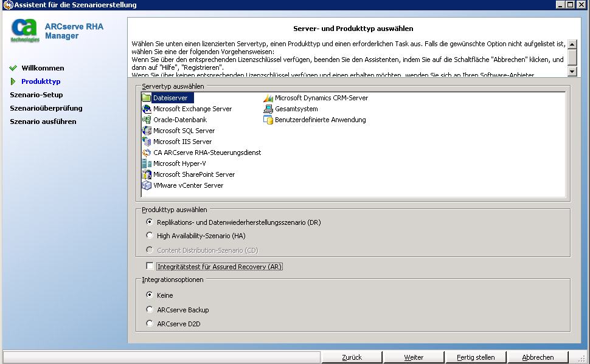Select Benutzerdefinierte Anwendung label
This screenshot has height=364, width=590.
coord(320,120)
